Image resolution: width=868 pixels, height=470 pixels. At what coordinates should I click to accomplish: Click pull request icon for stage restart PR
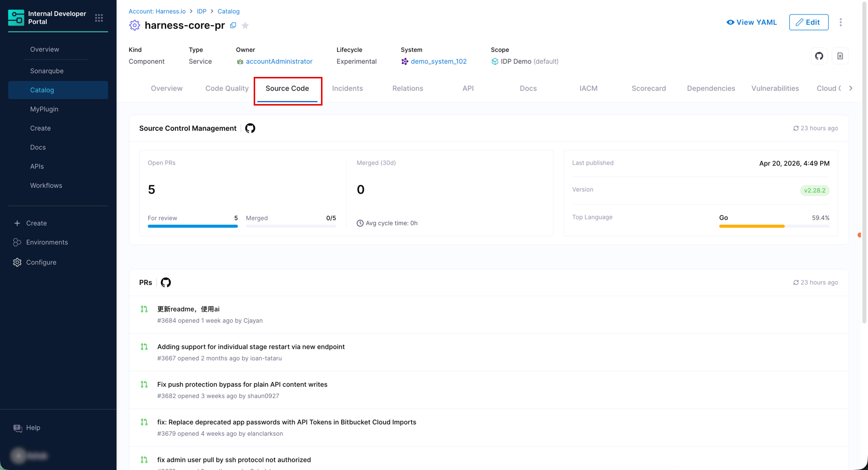click(x=144, y=347)
